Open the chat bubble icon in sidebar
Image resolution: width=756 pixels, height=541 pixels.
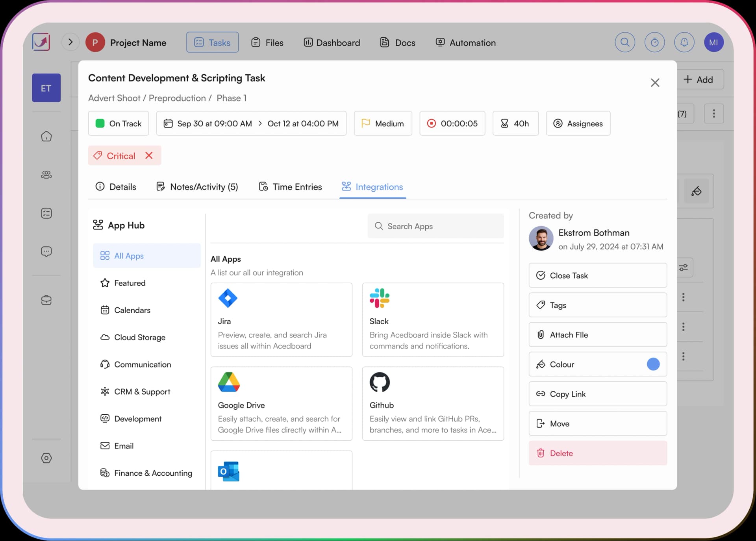point(46,251)
